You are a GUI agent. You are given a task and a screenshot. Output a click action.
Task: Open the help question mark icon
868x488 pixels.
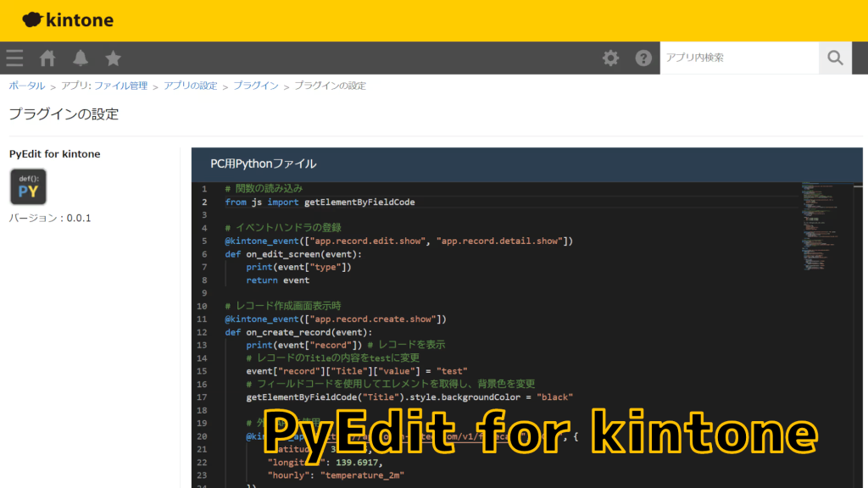(643, 58)
